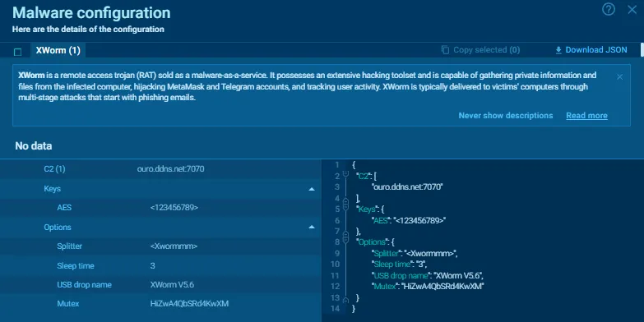Screen dimensions: 644x322
Task: Click the No data heading
Action: (34, 146)
